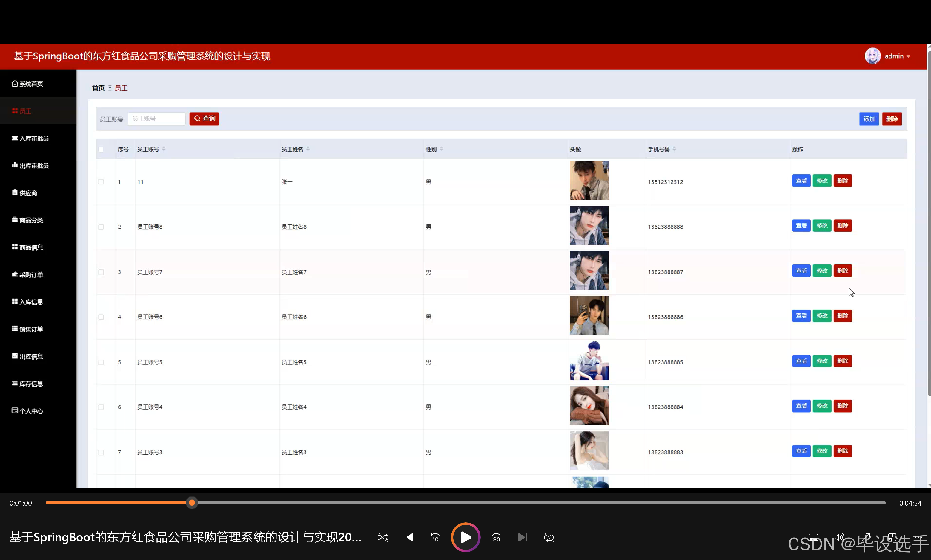The image size is (931, 560).
Task: Go to previous track in player
Action: pyautogui.click(x=409, y=537)
